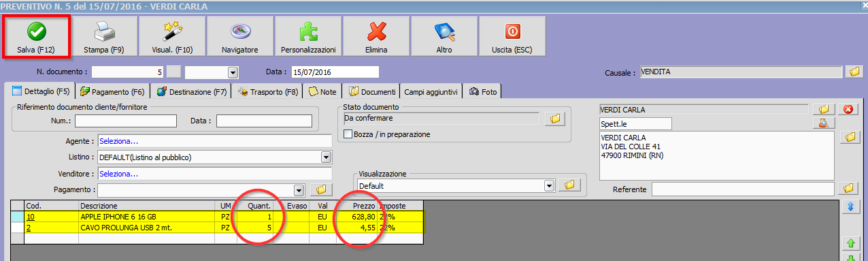
Task: Open the Foto tab
Action: (x=483, y=91)
